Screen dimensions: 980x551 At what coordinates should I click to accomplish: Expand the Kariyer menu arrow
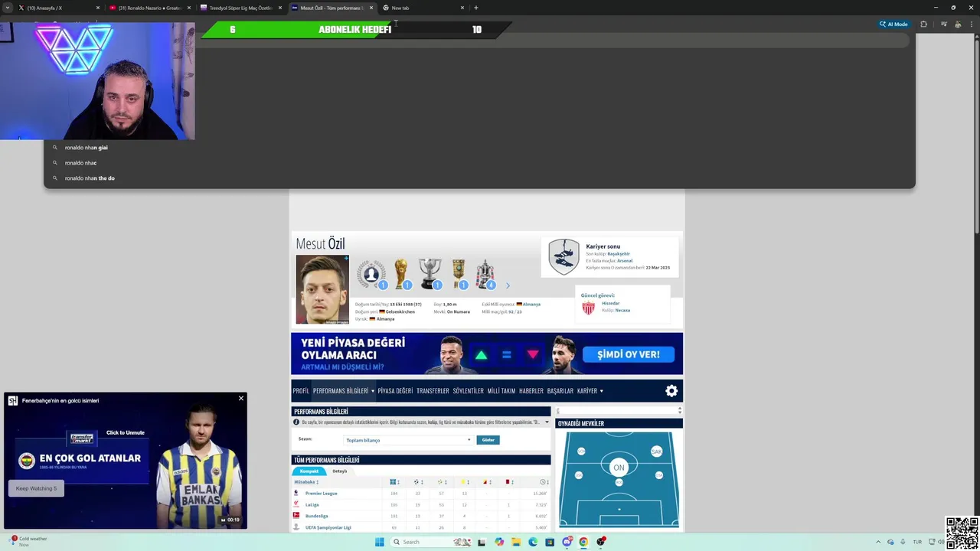601,391
